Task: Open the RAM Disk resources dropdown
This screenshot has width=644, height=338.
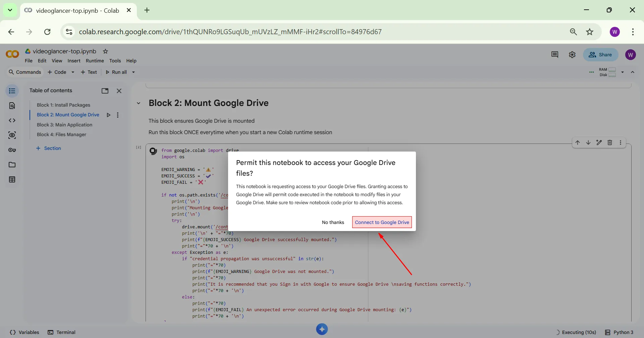Action: pyautogui.click(x=623, y=72)
